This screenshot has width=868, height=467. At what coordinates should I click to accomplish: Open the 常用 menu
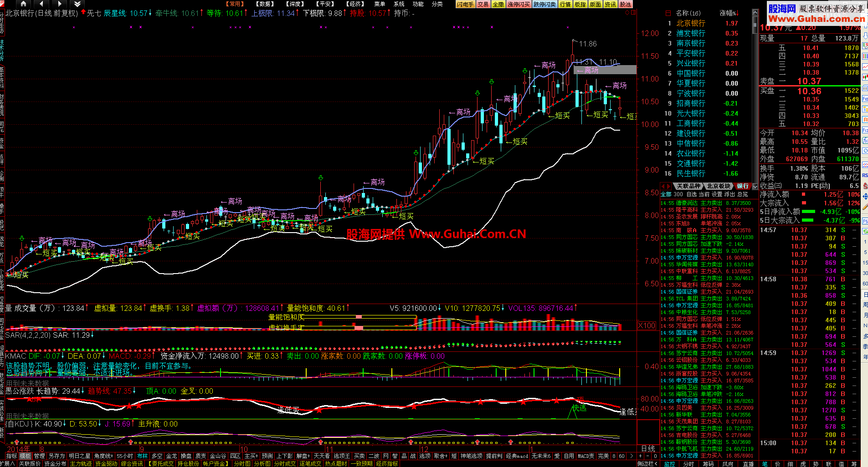pyautogui.click(x=235, y=4)
